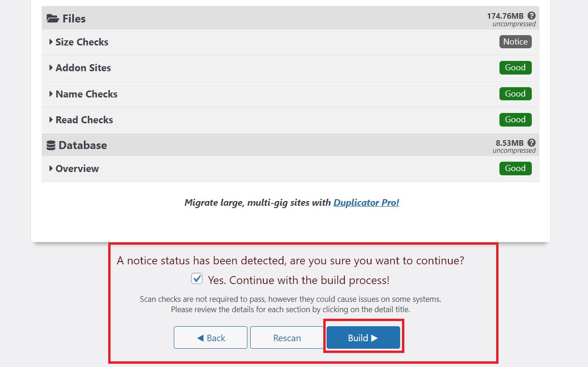Image resolution: width=588 pixels, height=367 pixels.
Task: Expand the Name Checks section
Action: 86,94
